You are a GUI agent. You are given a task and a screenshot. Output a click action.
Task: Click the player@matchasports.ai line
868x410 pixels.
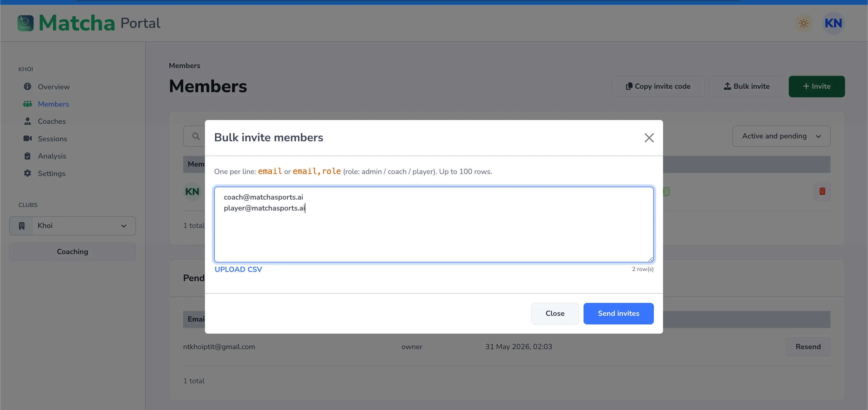click(265, 208)
